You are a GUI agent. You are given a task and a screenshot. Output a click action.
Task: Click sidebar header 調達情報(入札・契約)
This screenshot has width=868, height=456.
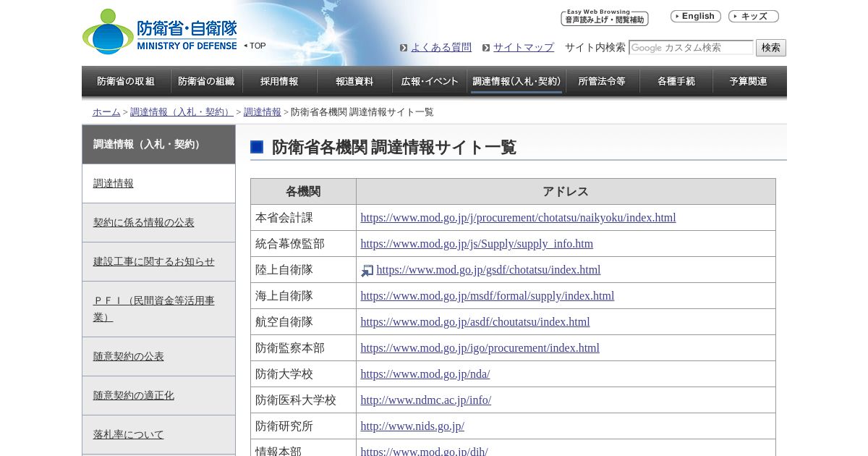[x=158, y=144]
